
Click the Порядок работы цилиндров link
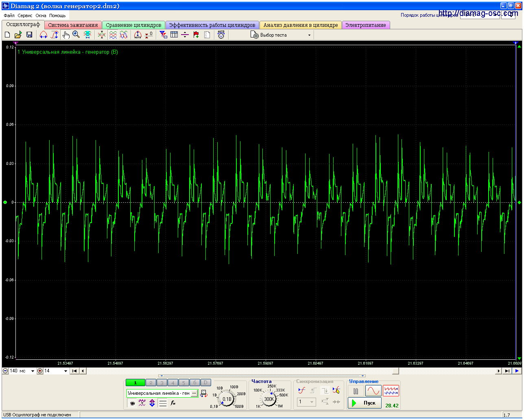click(x=429, y=15)
